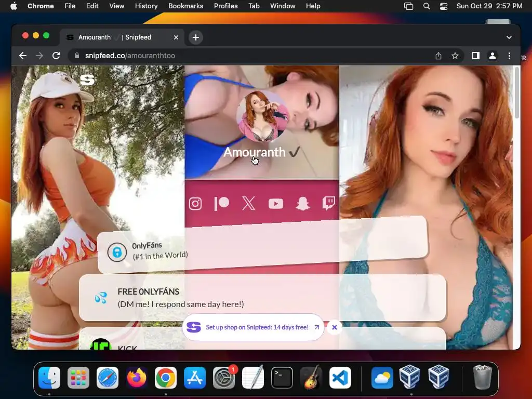Click the date and time in menu bar
Viewport: 532px width, 399px height.
489,6
